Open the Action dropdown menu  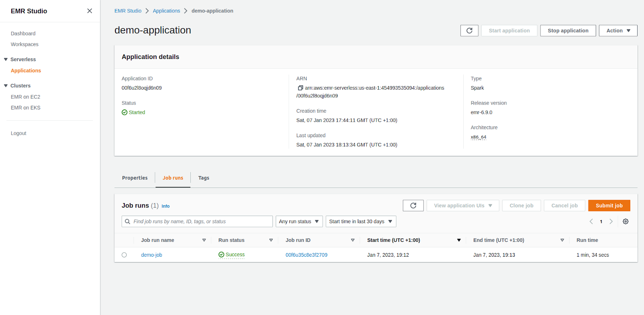tap(618, 31)
